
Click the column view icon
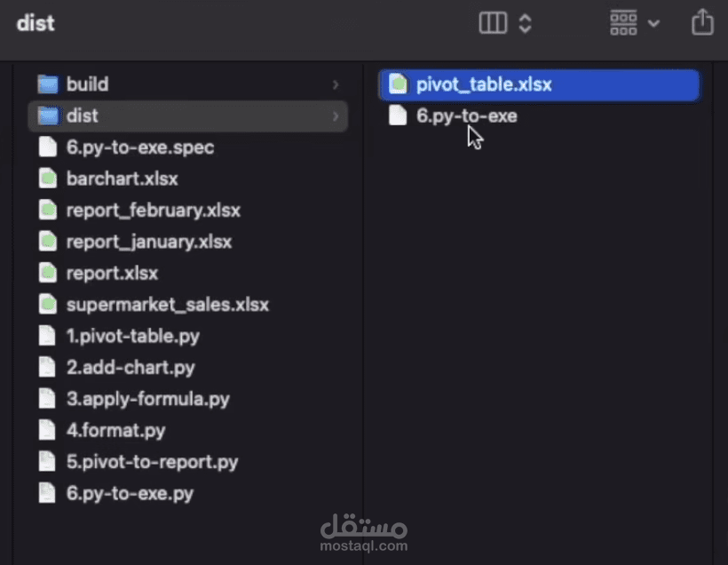pos(493,23)
